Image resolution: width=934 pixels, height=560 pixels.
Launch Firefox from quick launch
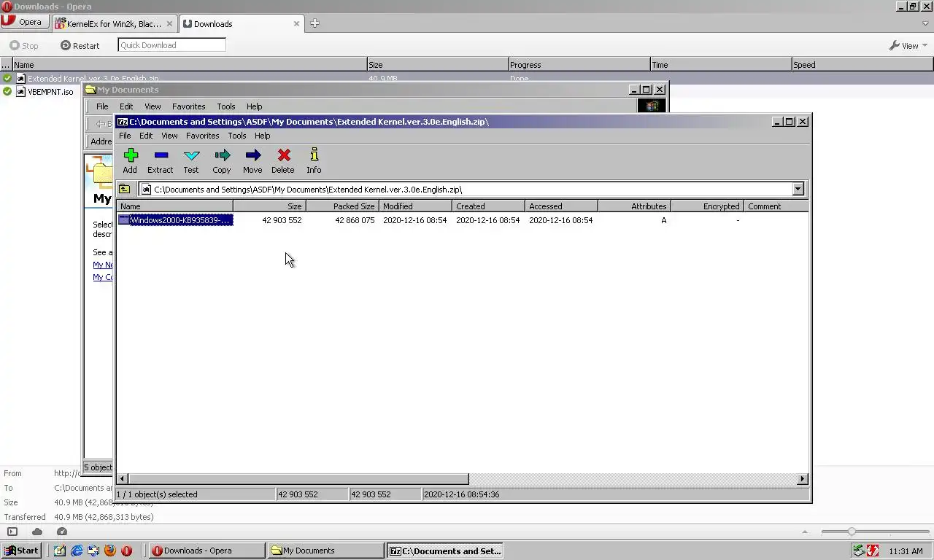click(x=110, y=551)
